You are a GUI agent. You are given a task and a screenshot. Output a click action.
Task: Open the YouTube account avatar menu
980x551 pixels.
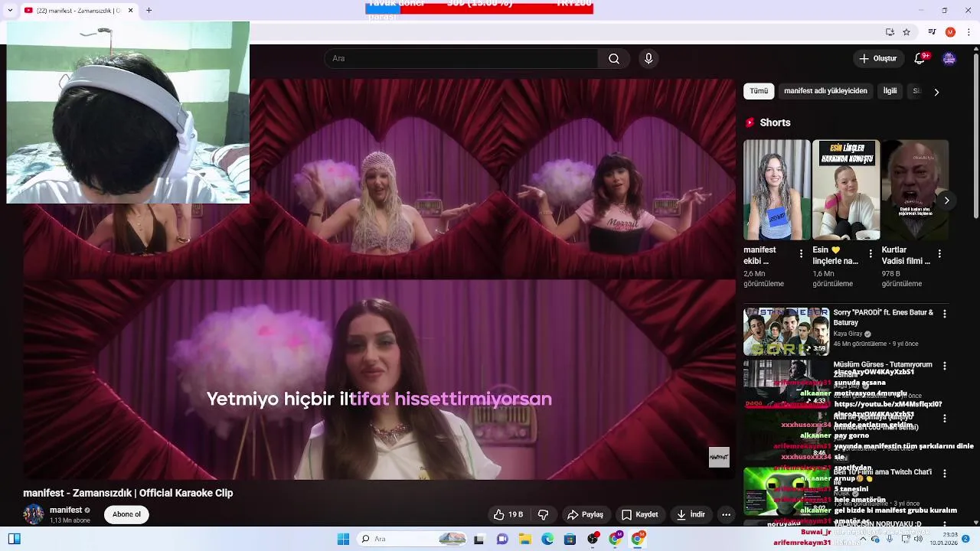[949, 58]
